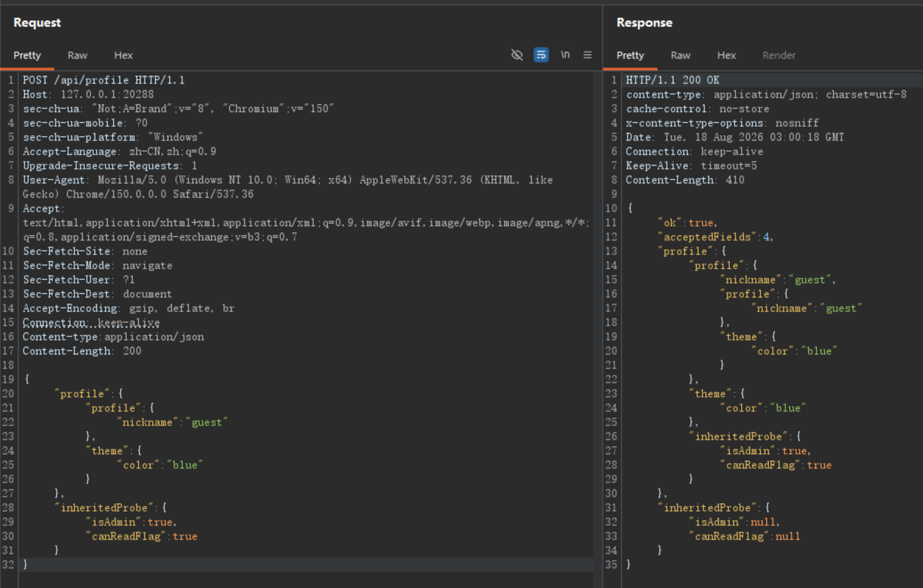
Task: Click "acceptedFields": 4 in the Response
Action: (715, 237)
